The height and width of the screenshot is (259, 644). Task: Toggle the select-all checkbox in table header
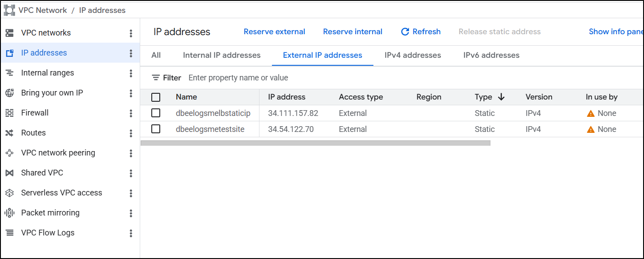pyautogui.click(x=156, y=97)
